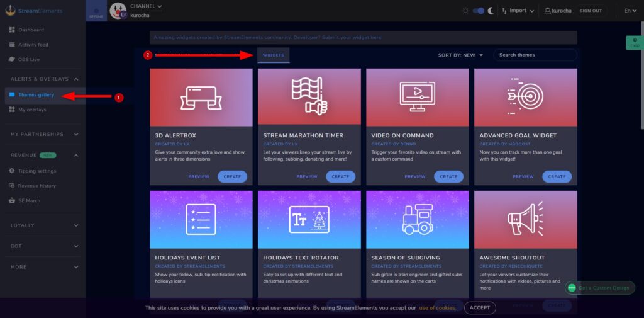The width and height of the screenshot is (644, 318).
Task: Click CREATED BY RENECHIQUETE text
Action: [x=512, y=266]
